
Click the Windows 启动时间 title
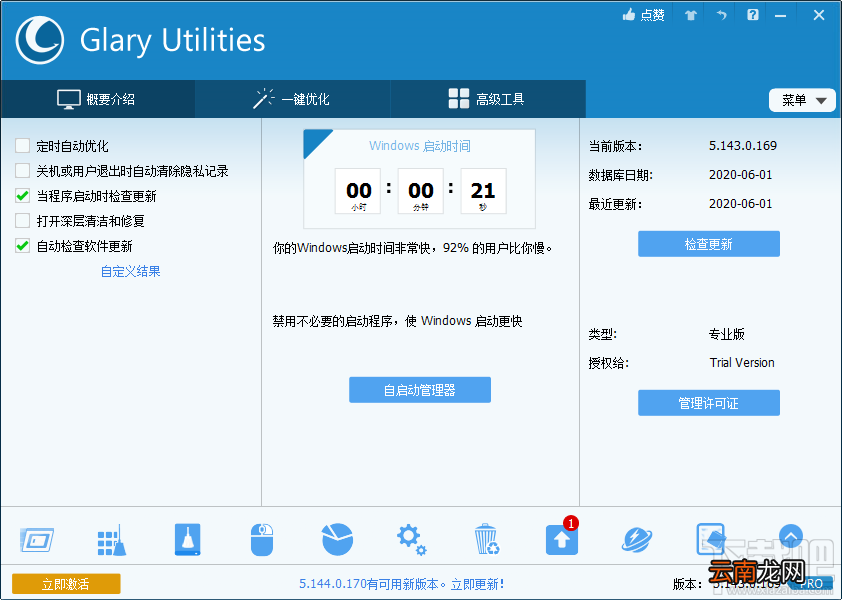pyautogui.click(x=420, y=146)
